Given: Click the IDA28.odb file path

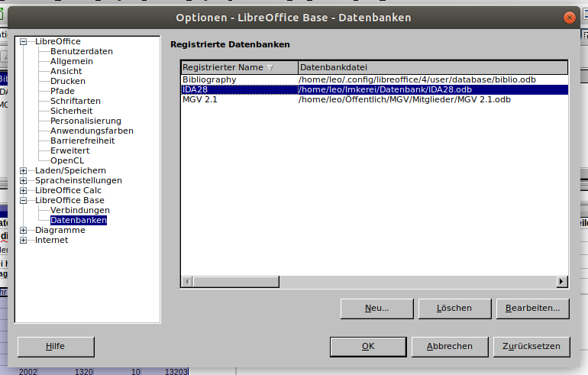Looking at the screenshot, I should (x=385, y=89).
